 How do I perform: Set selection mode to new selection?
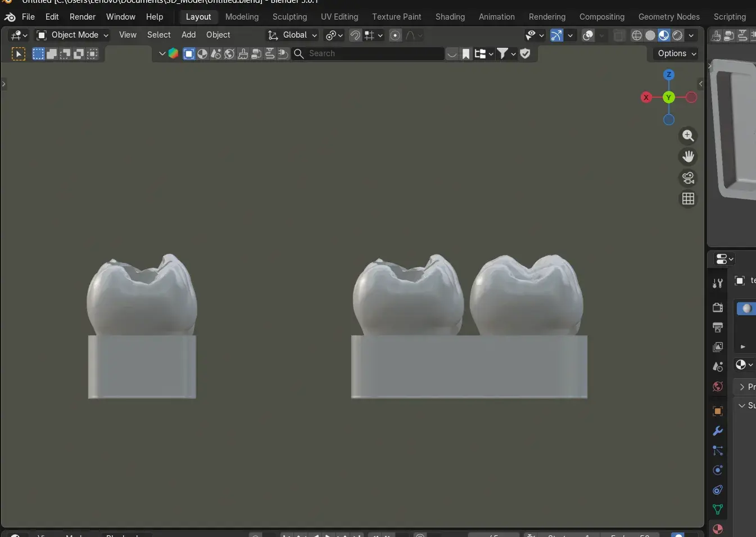tap(38, 54)
